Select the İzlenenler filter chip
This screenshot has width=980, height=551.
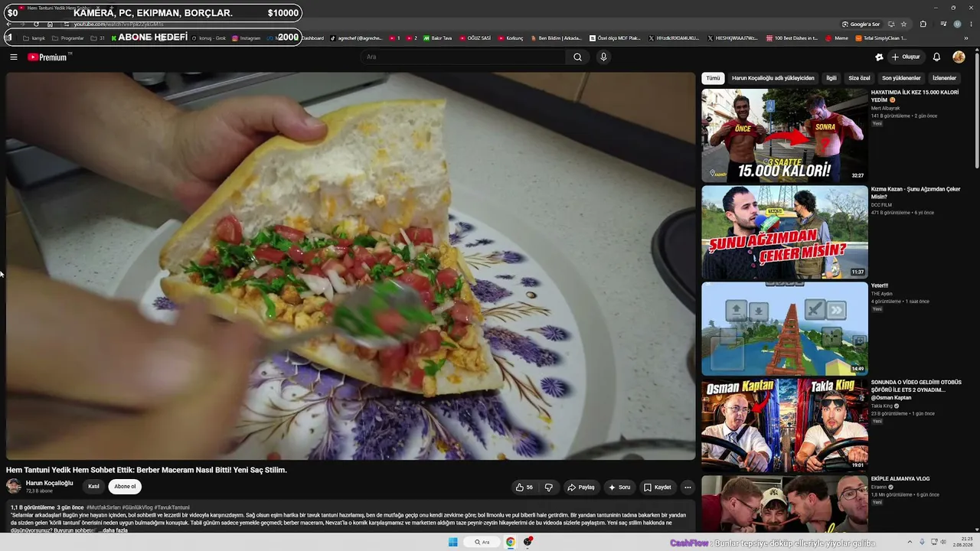[944, 78]
